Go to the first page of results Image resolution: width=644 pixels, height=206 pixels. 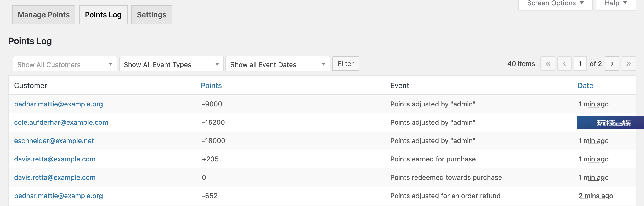click(548, 64)
